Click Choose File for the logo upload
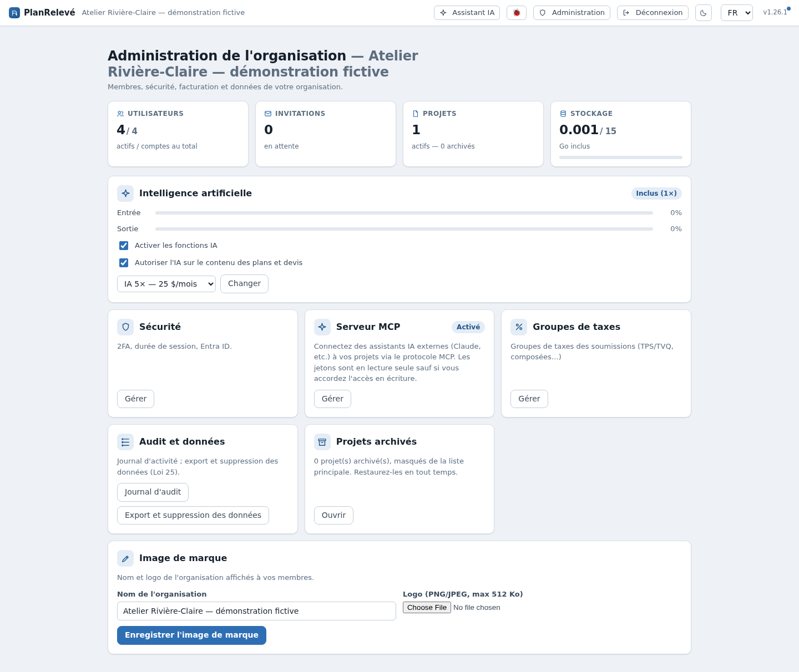The image size is (799, 672). tap(427, 608)
